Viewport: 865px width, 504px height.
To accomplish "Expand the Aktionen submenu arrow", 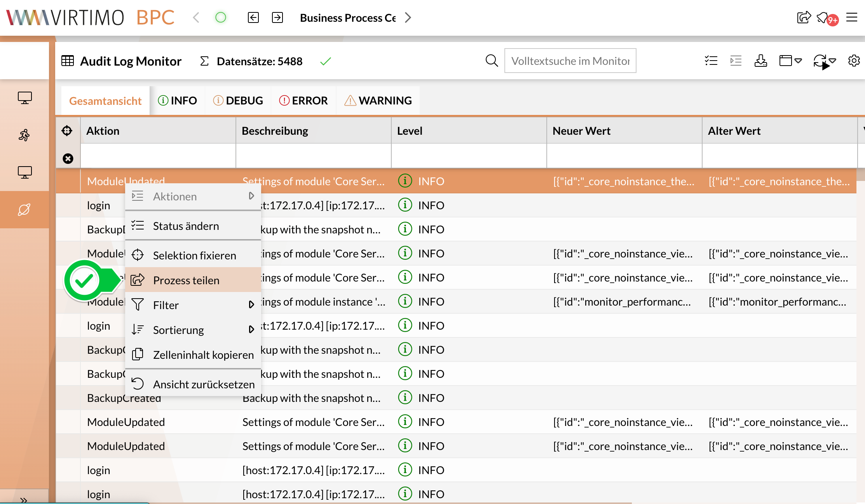I will 252,196.
